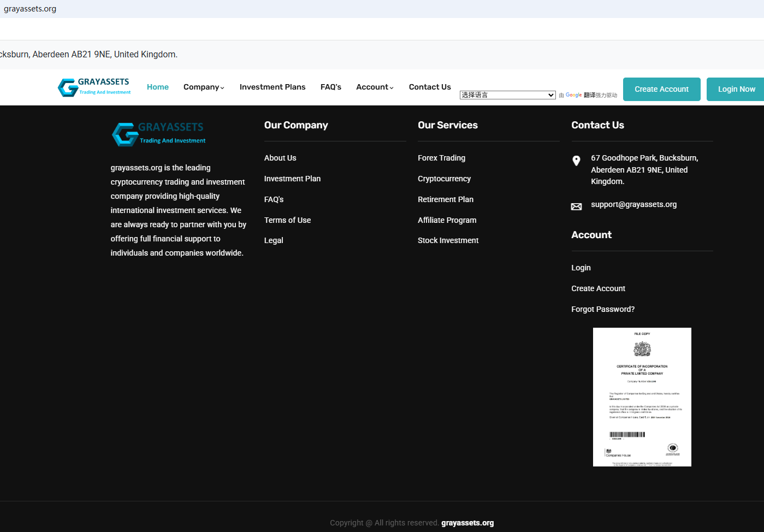
Task: Open the About Us footer link
Action: [x=280, y=158]
